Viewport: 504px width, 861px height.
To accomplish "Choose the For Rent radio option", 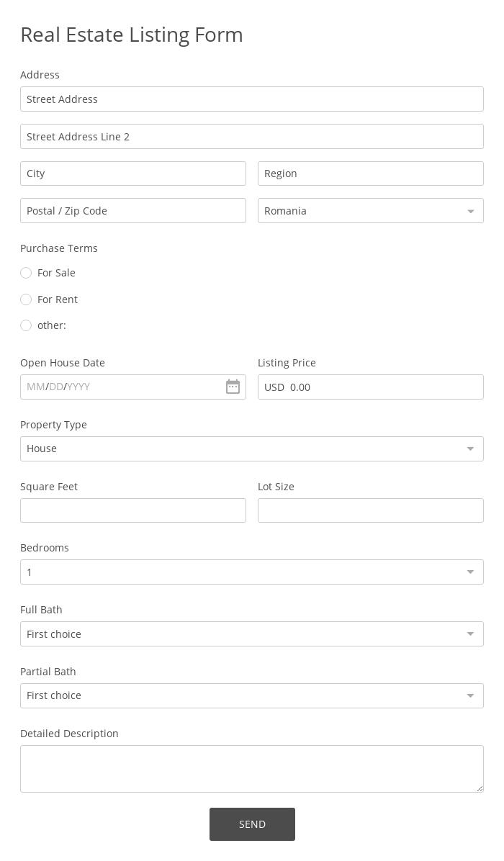I will [x=26, y=299].
